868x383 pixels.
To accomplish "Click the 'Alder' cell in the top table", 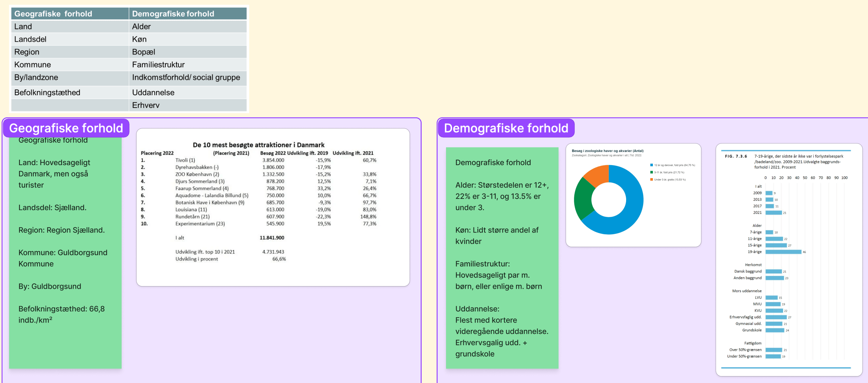I will coord(188,26).
